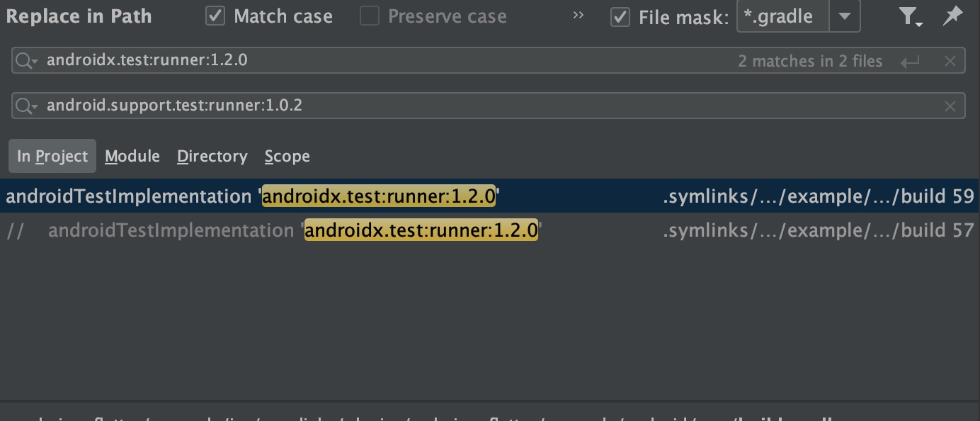Switch to the Module tab
This screenshot has width=980, height=421.
coord(132,156)
